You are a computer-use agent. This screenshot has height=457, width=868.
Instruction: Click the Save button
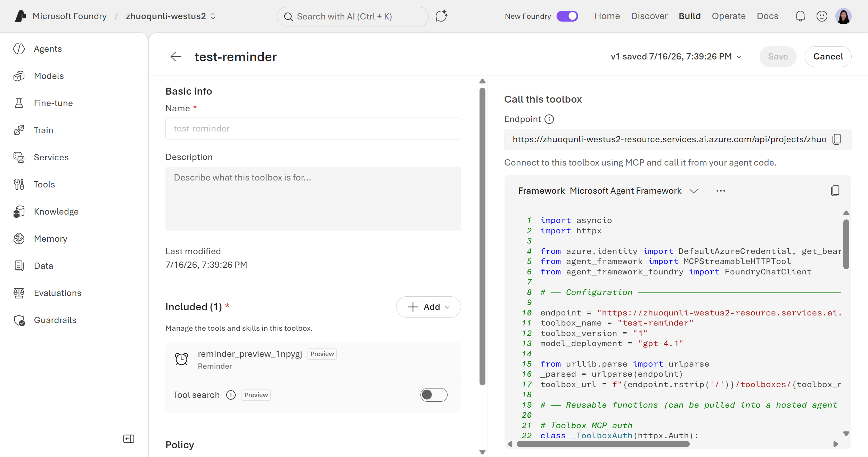pyautogui.click(x=778, y=57)
